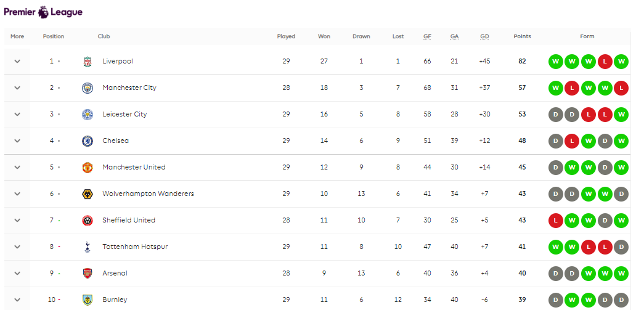Click the Leicester City club crest

(x=88, y=115)
